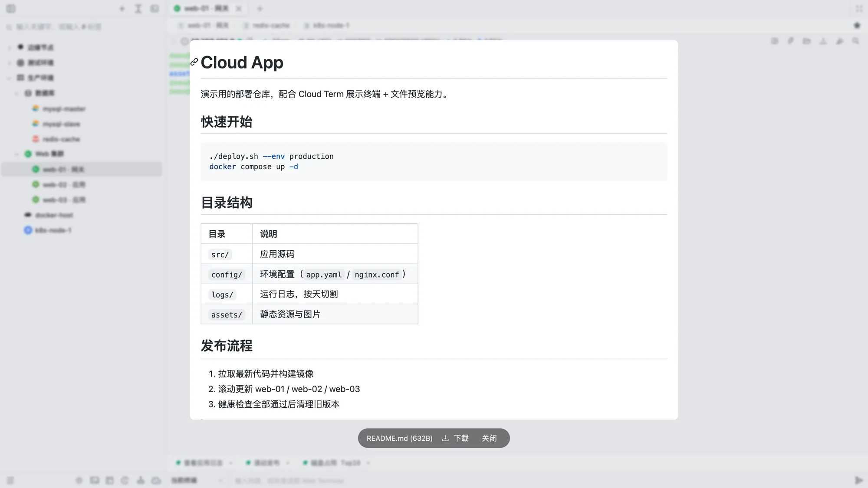The image size is (868, 488).
Task: Click the brush icon in the terminal toolbar
Action: tap(840, 41)
